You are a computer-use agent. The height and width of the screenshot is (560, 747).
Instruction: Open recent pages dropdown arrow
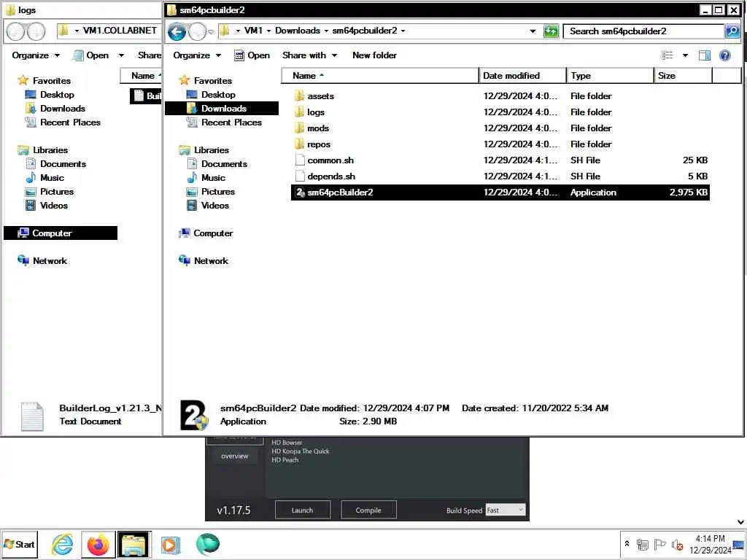point(211,32)
